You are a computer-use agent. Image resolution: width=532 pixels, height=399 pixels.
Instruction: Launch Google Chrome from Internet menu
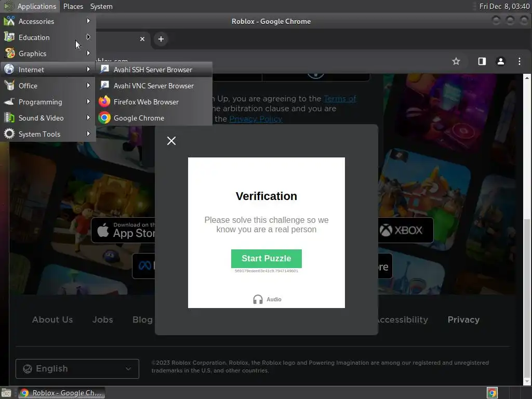click(x=154, y=118)
